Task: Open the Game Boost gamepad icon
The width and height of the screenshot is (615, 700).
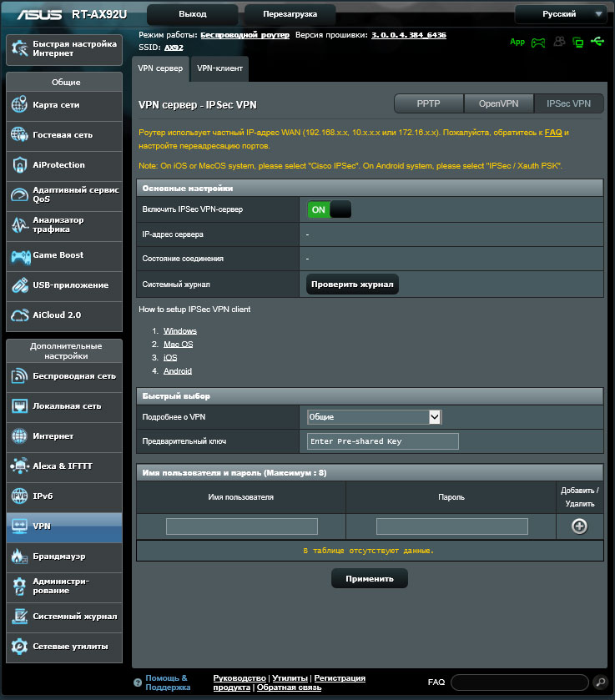Action: (x=21, y=256)
